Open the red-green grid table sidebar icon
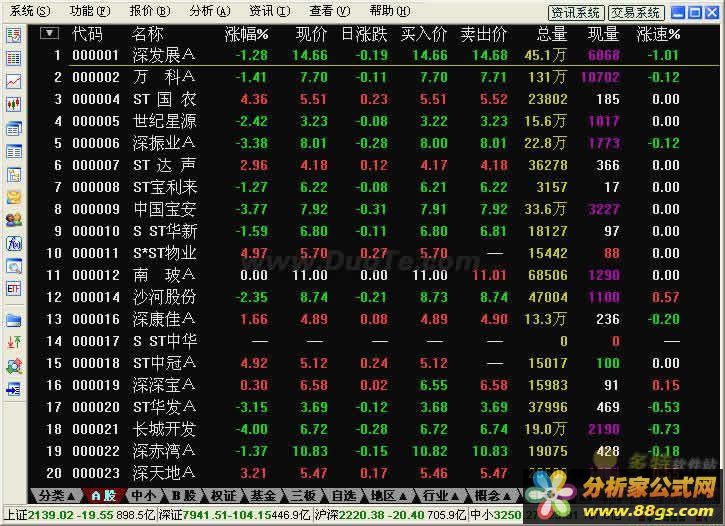 pos(13,58)
